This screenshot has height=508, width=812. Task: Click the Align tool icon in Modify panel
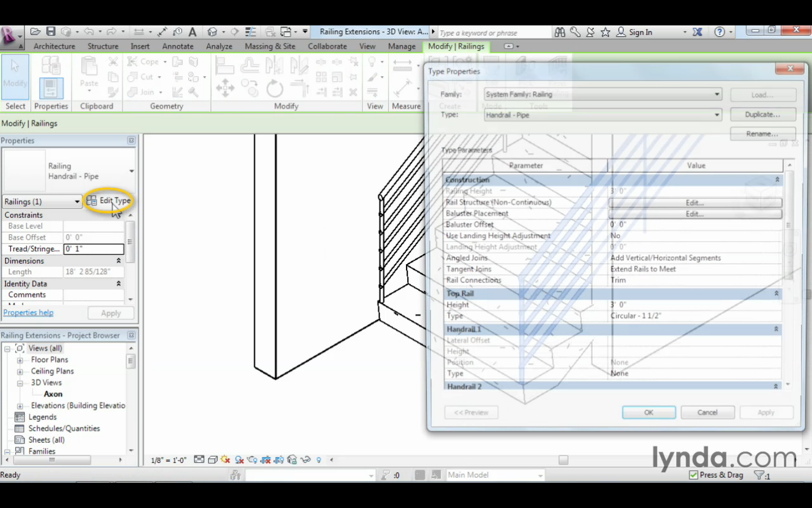point(224,65)
